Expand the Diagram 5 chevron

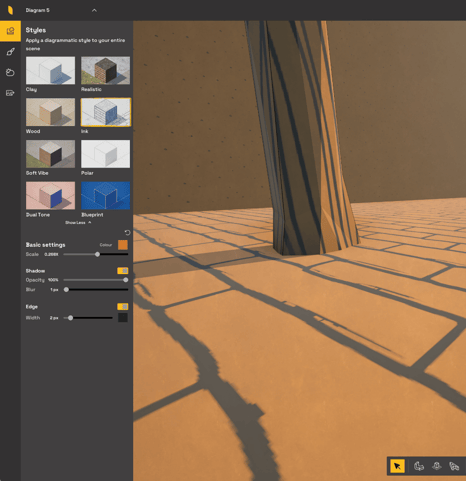(94, 10)
